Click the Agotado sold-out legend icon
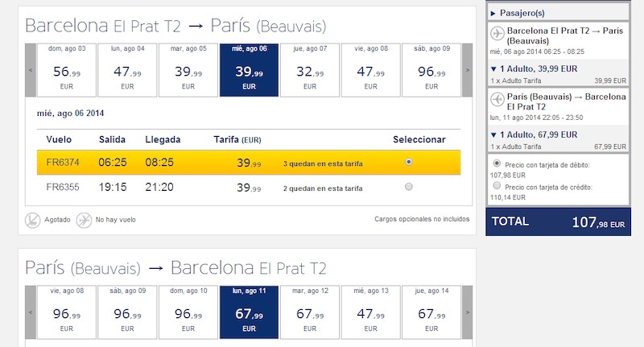Viewport: 644px width, 347px height. pos(33,219)
